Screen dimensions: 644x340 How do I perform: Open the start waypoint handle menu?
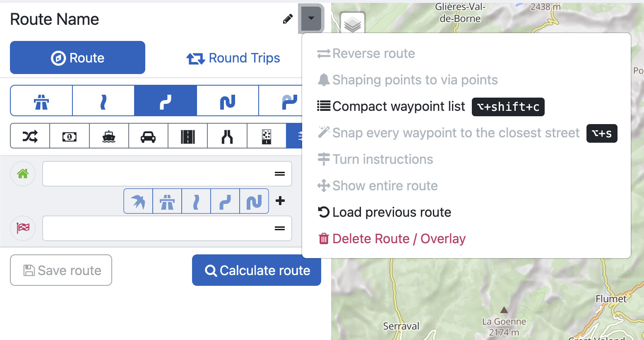click(x=280, y=174)
